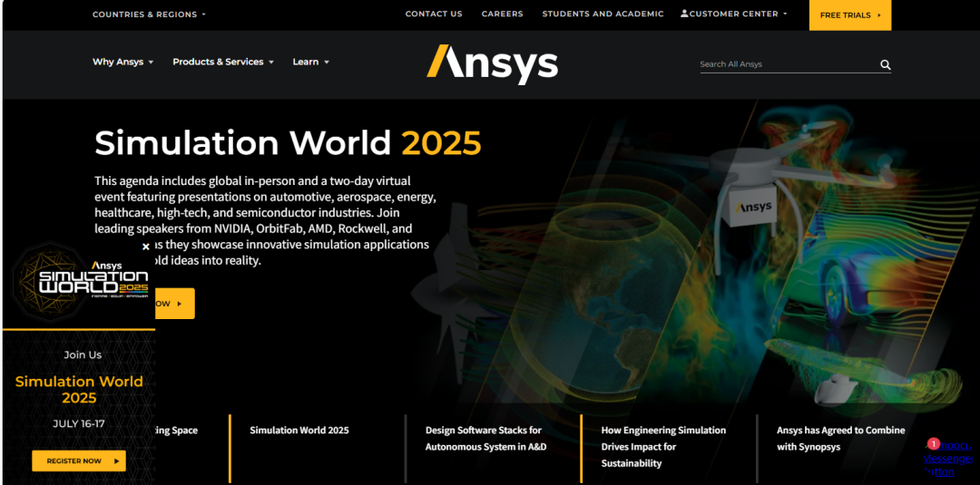The height and width of the screenshot is (485, 980).
Task: Open the Careers link
Action: coord(503,14)
